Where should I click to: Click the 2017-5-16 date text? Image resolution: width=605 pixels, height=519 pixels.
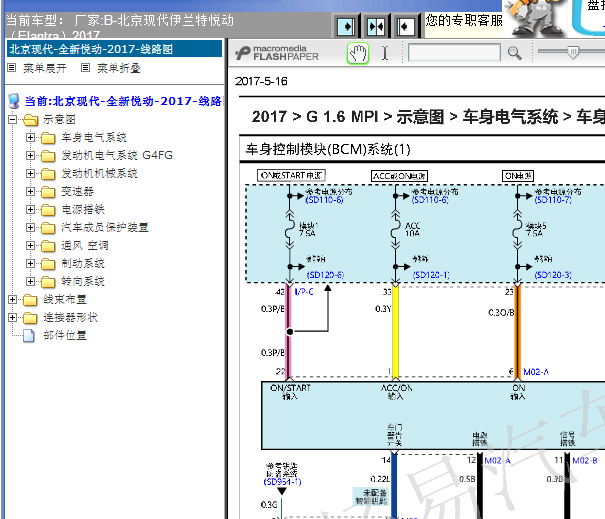(x=261, y=81)
